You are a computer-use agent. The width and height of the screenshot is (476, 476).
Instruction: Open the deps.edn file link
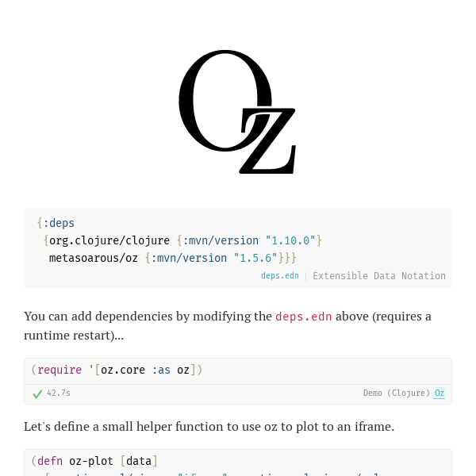pyautogui.click(x=280, y=275)
